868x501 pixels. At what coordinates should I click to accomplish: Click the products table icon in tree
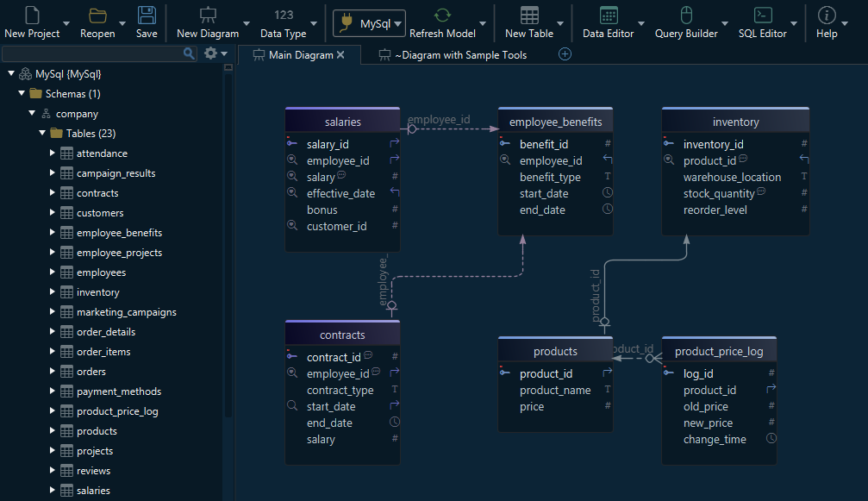coord(66,431)
